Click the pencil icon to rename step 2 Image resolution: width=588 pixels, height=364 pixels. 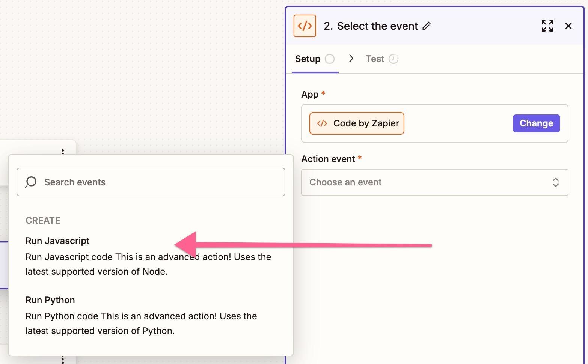[427, 26]
